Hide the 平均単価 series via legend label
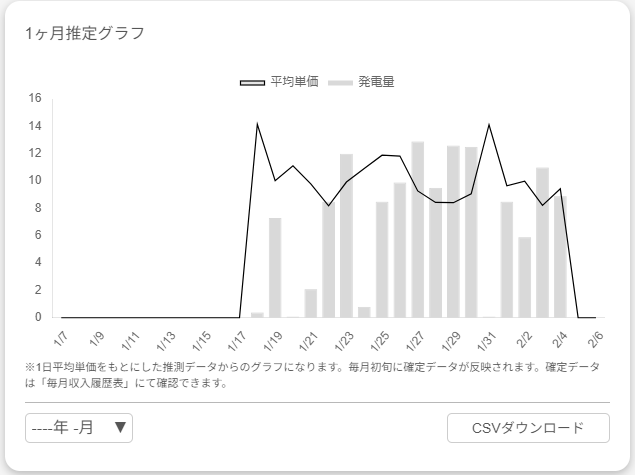Image resolution: width=635 pixels, height=475 pixels. 294,82
